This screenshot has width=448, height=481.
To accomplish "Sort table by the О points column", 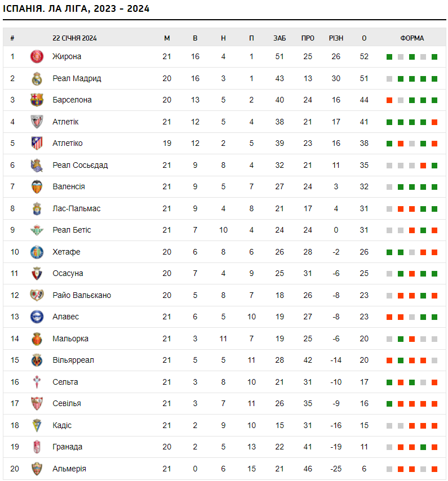I will (364, 38).
